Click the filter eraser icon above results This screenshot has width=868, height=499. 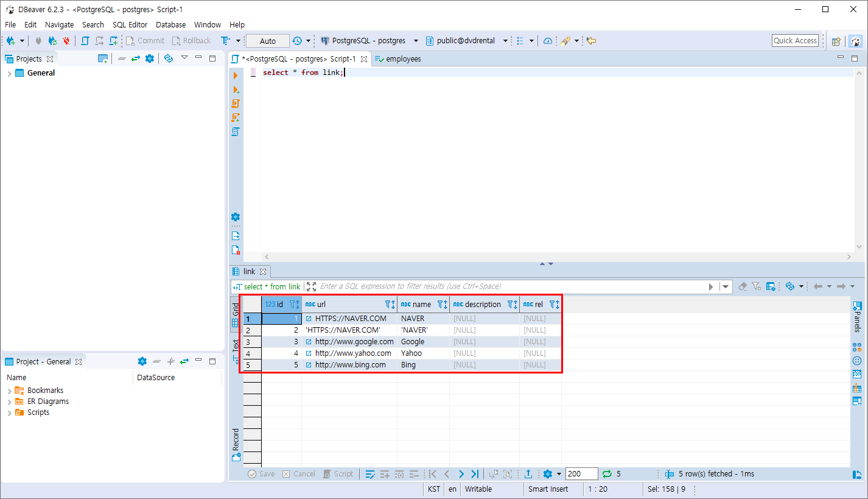point(743,286)
